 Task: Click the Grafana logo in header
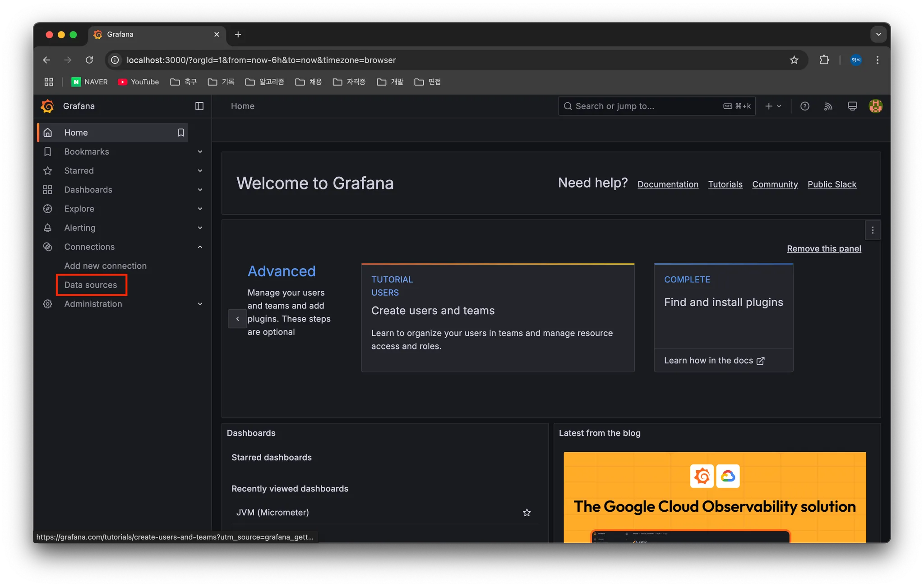[x=47, y=106]
